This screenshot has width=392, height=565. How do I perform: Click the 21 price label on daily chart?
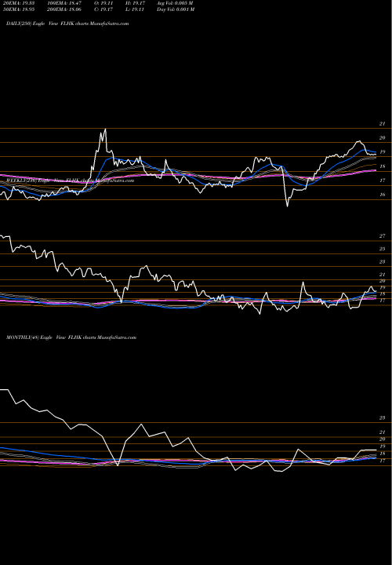(x=383, y=124)
